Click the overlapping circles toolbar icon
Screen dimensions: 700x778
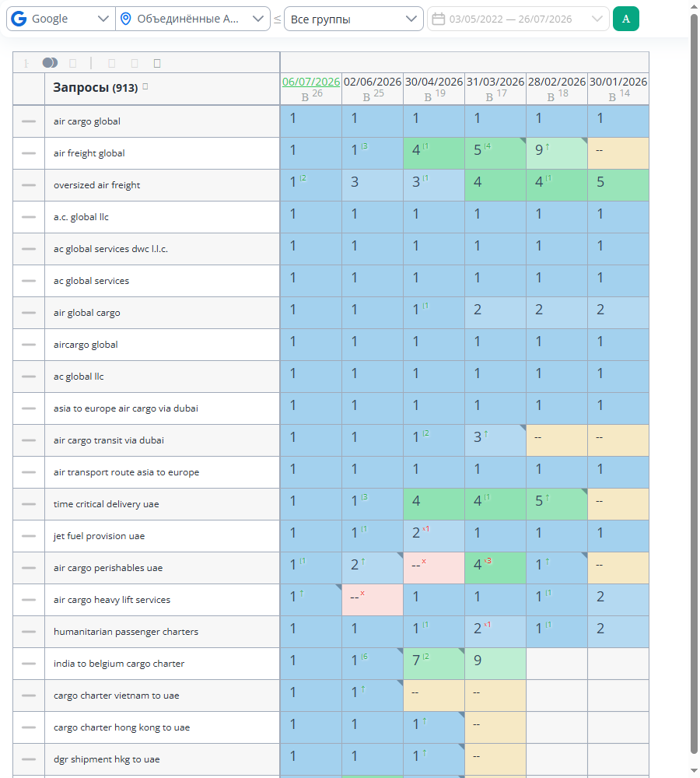point(50,63)
